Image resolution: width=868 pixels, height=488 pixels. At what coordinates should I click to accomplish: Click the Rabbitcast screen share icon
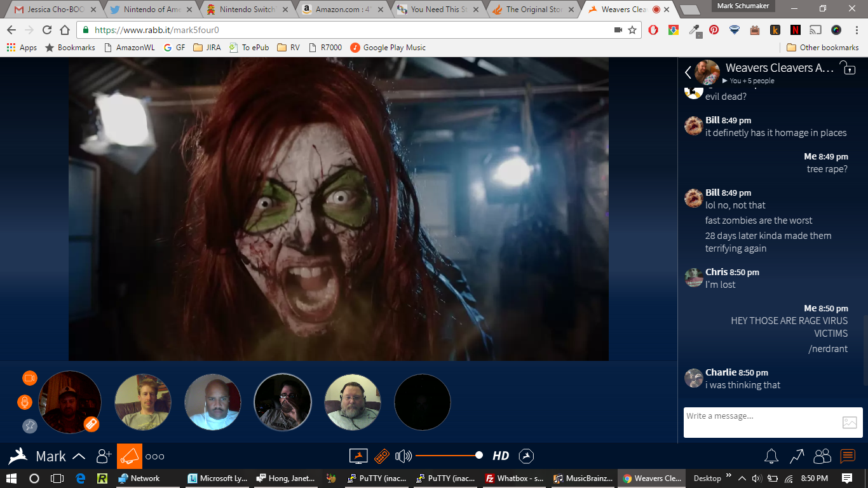[359, 456]
